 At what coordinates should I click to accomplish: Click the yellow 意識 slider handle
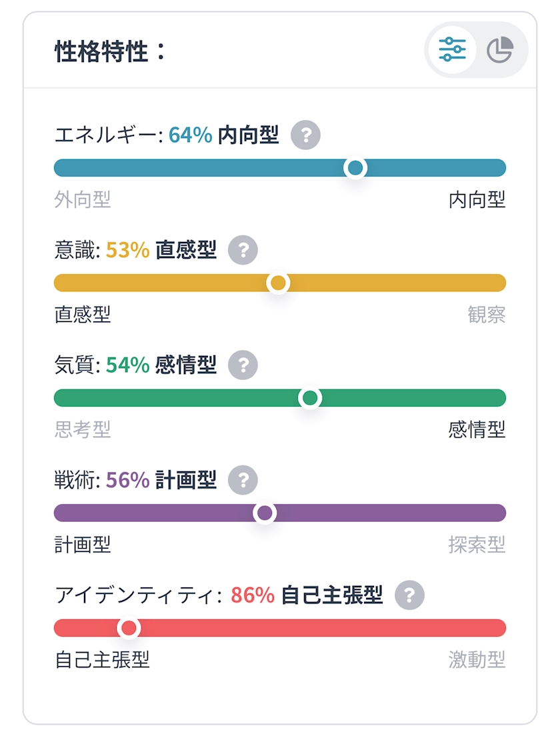pos(278,283)
